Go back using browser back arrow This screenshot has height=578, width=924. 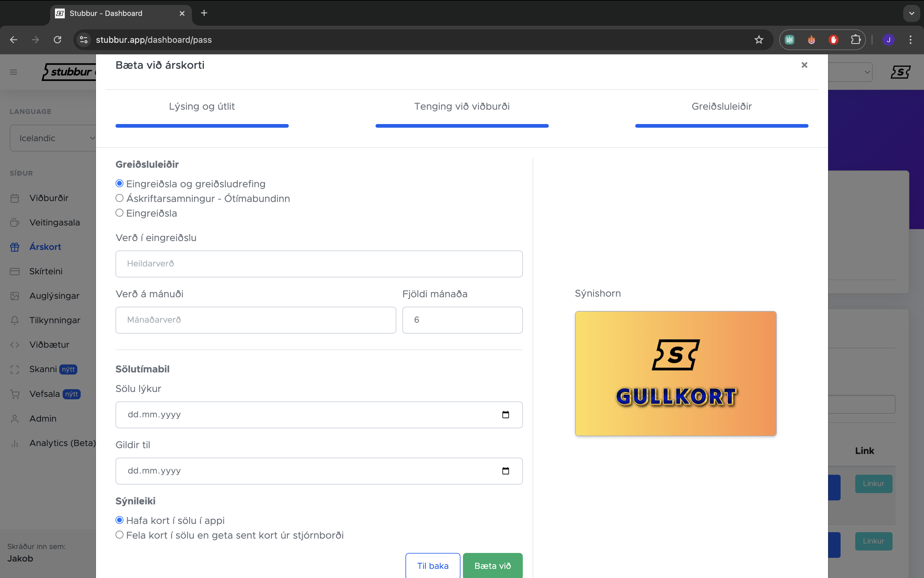(14, 40)
